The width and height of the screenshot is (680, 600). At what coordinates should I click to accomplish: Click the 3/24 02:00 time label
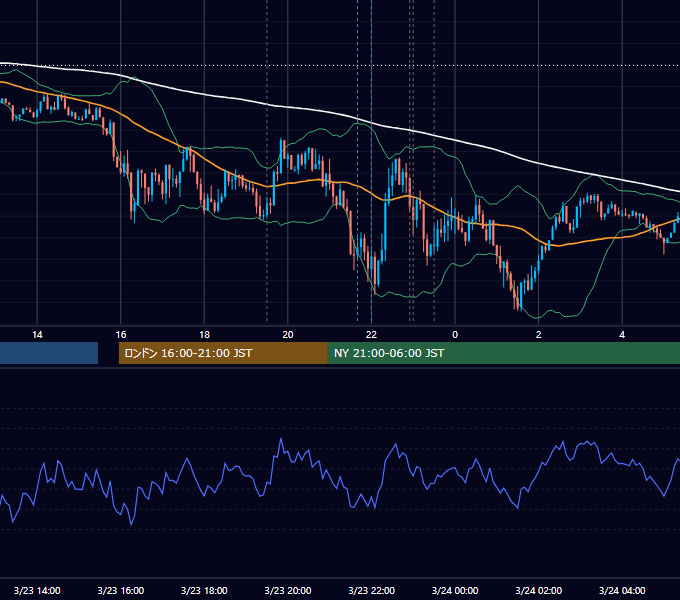click(x=539, y=590)
